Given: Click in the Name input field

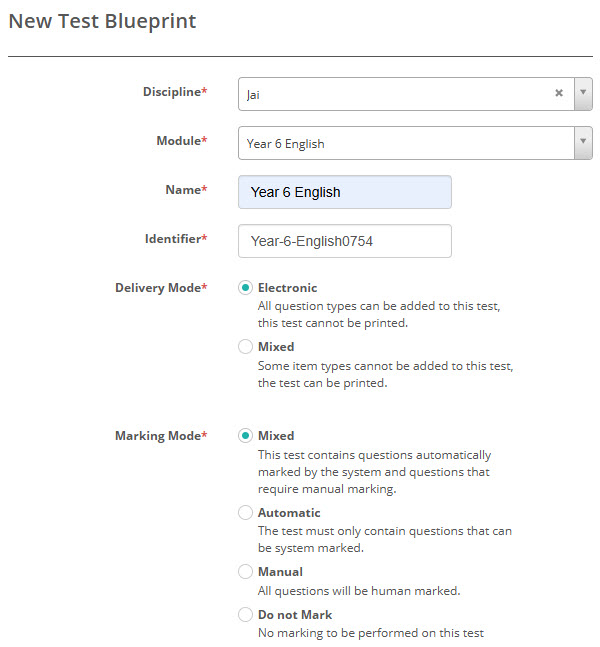Looking at the screenshot, I should pyautogui.click(x=344, y=192).
